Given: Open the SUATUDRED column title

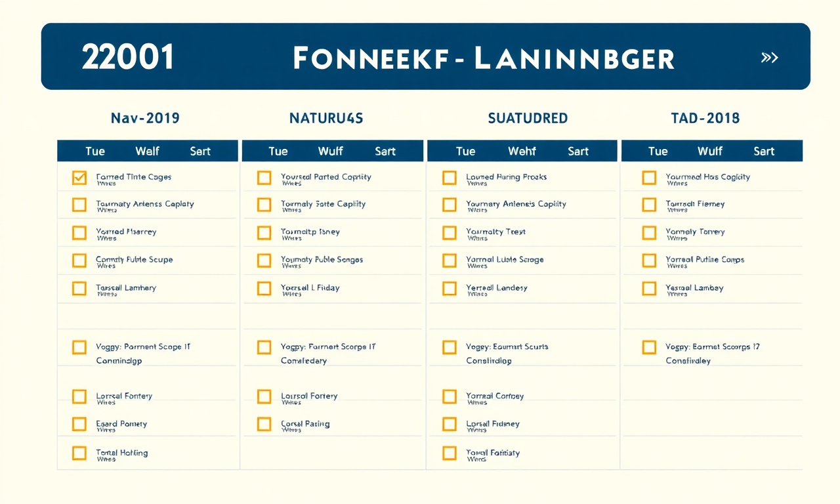Looking at the screenshot, I should click(528, 118).
